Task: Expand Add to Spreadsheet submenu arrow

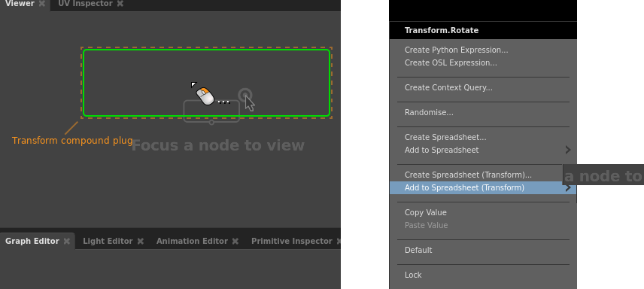Action: (x=568, y=150)
